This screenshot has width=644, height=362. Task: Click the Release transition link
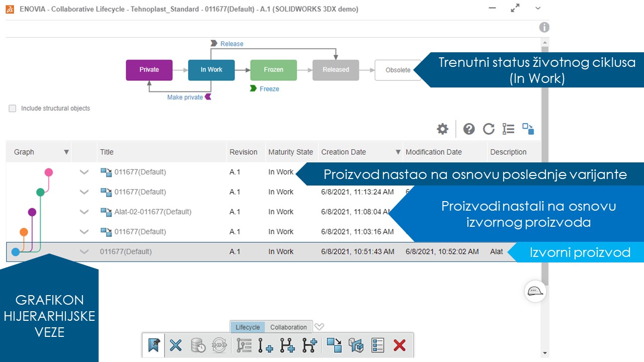pyautogui.click(x=231, y=43)
